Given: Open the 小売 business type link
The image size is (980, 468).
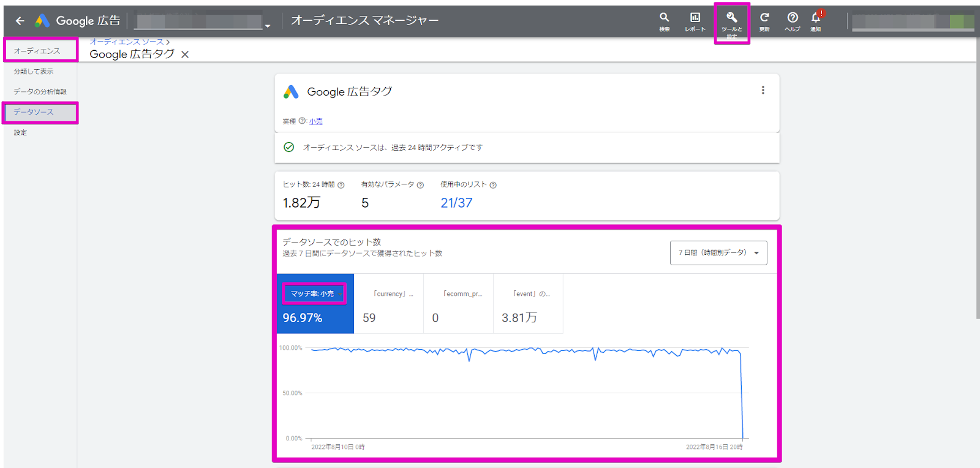Looking at the screenshot, I should (316, 121).
